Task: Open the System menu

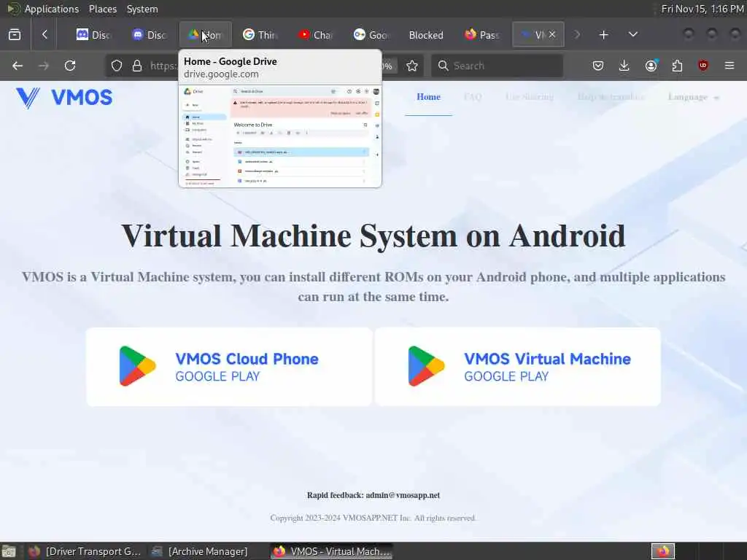Action: point(142,9)
